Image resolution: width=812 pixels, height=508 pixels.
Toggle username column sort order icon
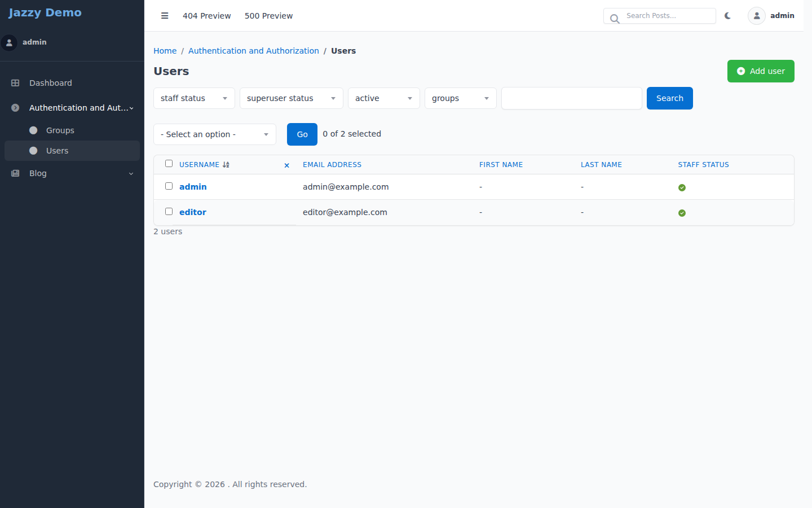[226, 165]
